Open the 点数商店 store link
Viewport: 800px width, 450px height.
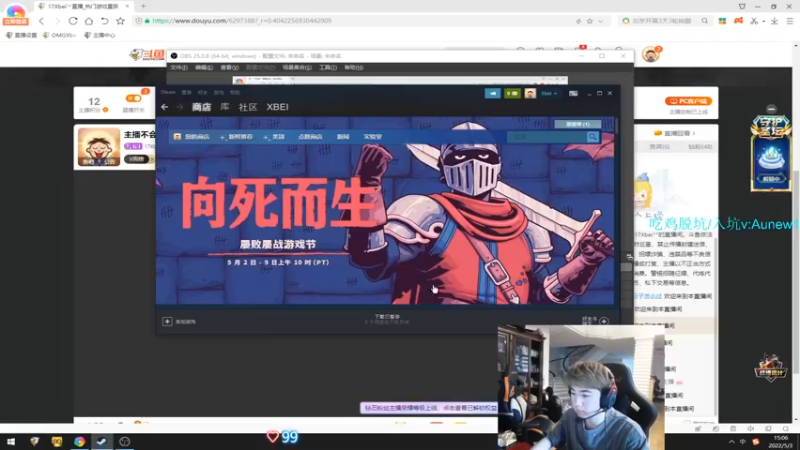[x=310, y=137]
